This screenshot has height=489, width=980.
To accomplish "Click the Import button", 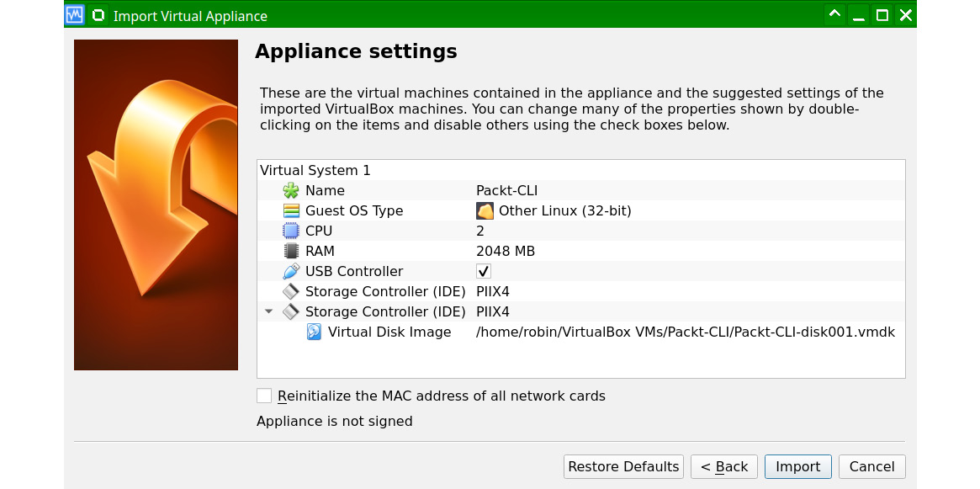I will (x=797, y=466).
